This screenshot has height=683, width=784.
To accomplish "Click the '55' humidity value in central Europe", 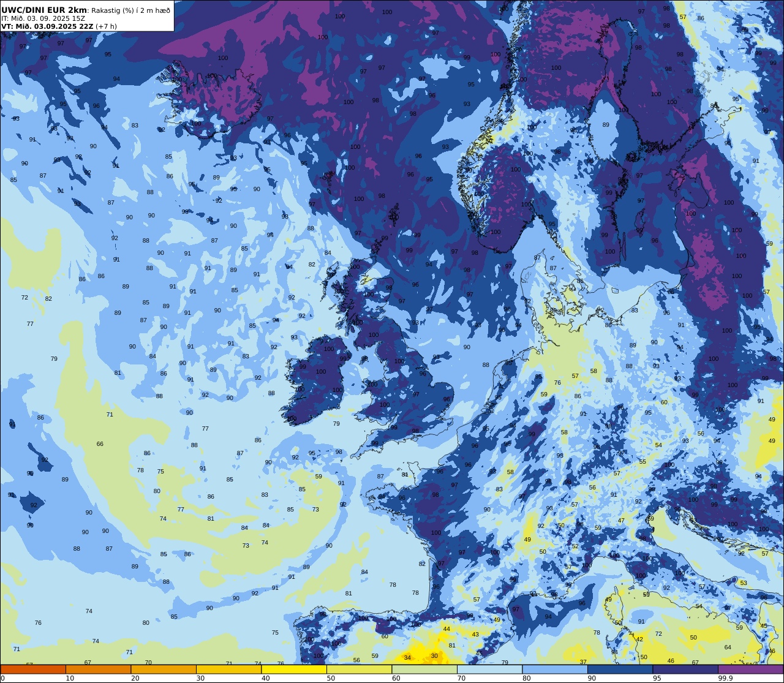I will click(x=643, y=462).
